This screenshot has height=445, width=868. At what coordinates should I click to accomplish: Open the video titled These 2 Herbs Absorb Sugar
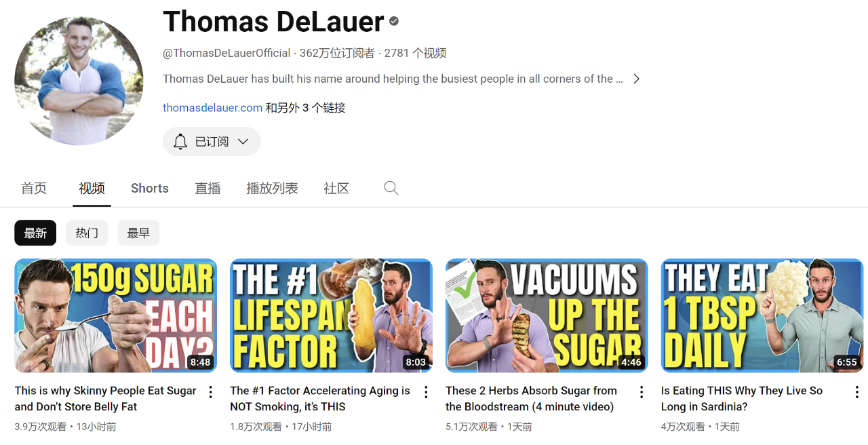point(531,399)
